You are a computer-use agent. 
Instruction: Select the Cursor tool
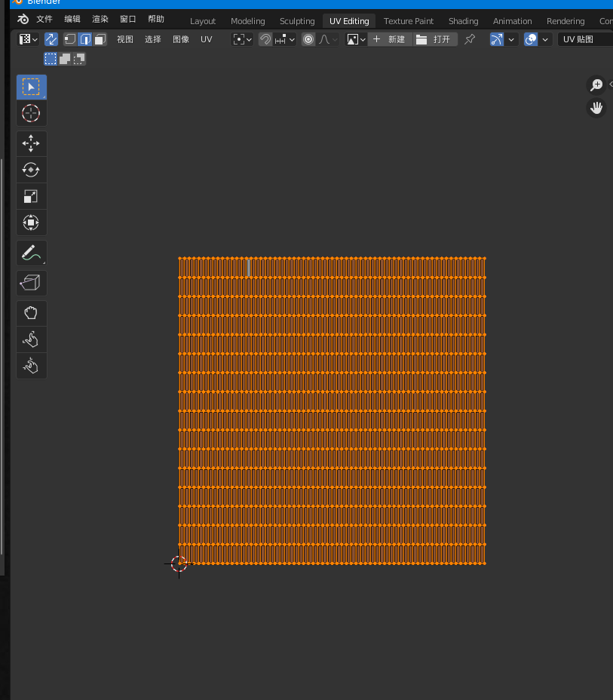point(31,113)
